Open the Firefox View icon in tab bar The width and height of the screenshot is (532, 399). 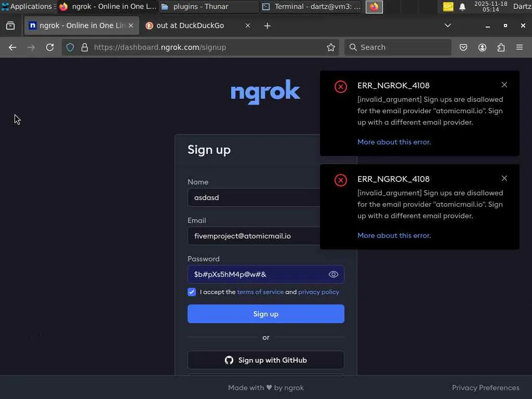[10, 26]
